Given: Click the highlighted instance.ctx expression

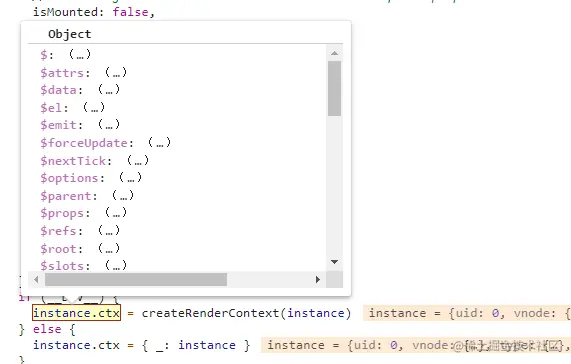Looking at the screenshot, I should [x=76, y=313].
